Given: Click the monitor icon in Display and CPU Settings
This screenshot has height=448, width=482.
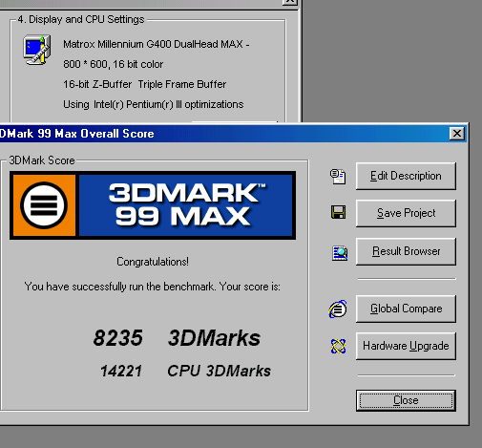Looking at the screenshot, I should point(37,50).
